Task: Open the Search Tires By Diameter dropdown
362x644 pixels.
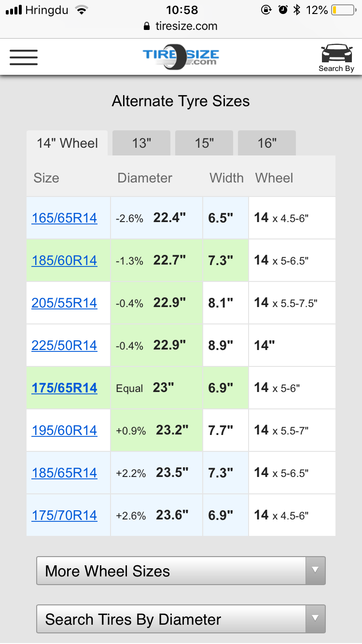Action: point(181,619)
